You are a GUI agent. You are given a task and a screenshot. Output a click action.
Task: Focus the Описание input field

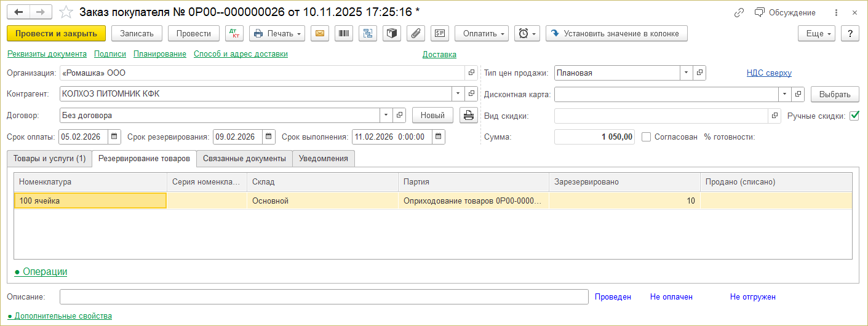point(324,296)
